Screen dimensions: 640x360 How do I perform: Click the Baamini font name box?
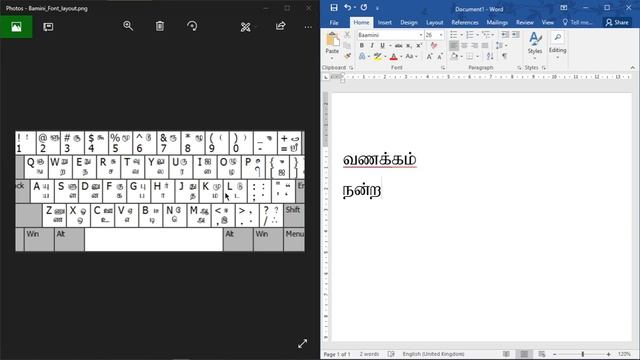(x=387, y=35)
